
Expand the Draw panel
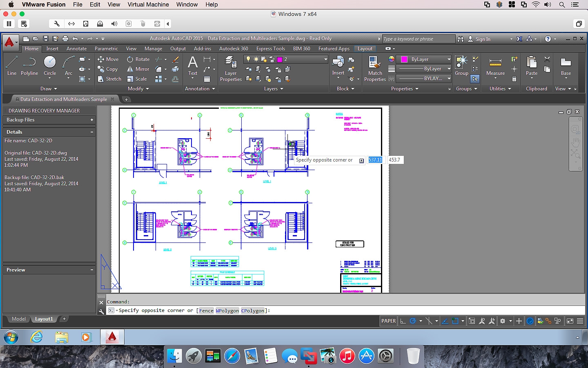tap(49, 89)
